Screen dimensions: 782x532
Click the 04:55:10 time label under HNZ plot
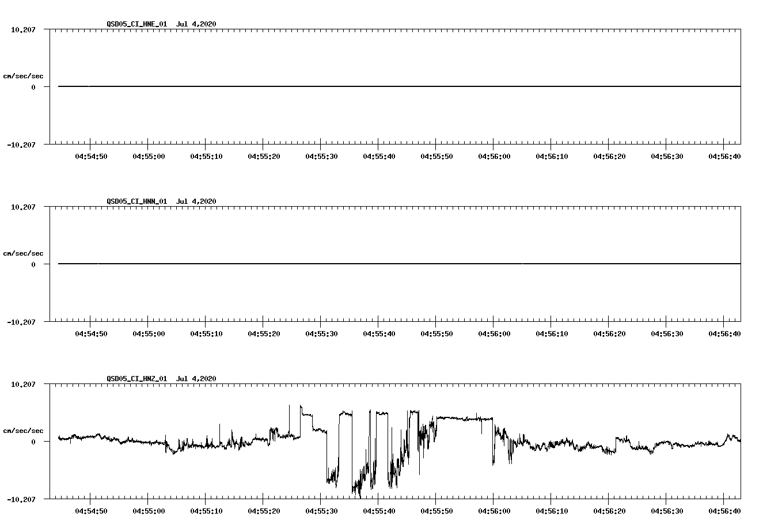[x=206, y=511]
